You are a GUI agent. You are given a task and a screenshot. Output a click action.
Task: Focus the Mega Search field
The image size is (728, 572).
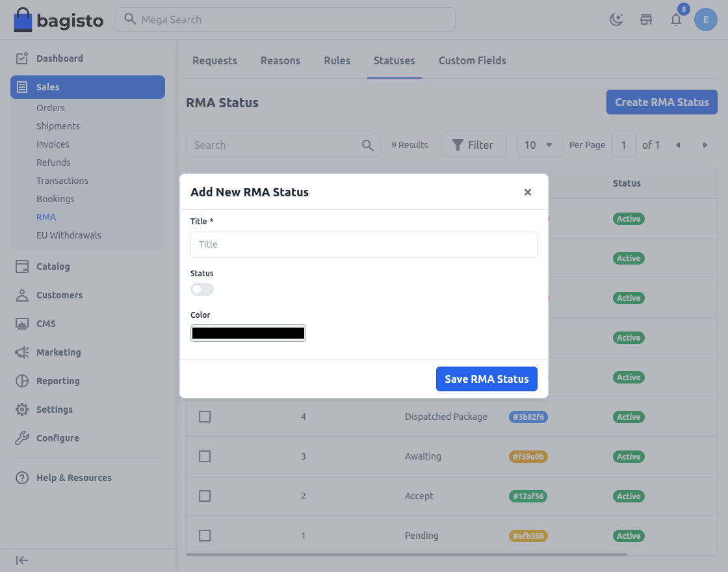pos(285,19)
